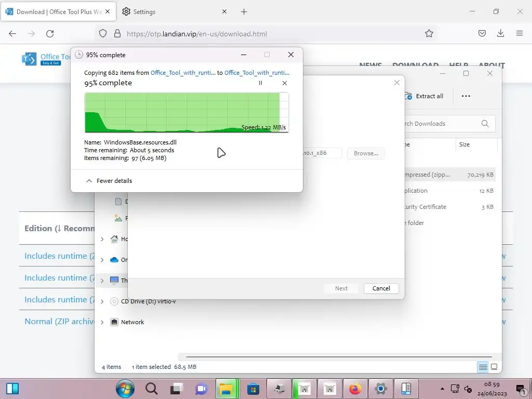Select CD Drive (D:) virtio in navigation pane
This screenshot has width=532, height=399.
click(x=148, y=301)
